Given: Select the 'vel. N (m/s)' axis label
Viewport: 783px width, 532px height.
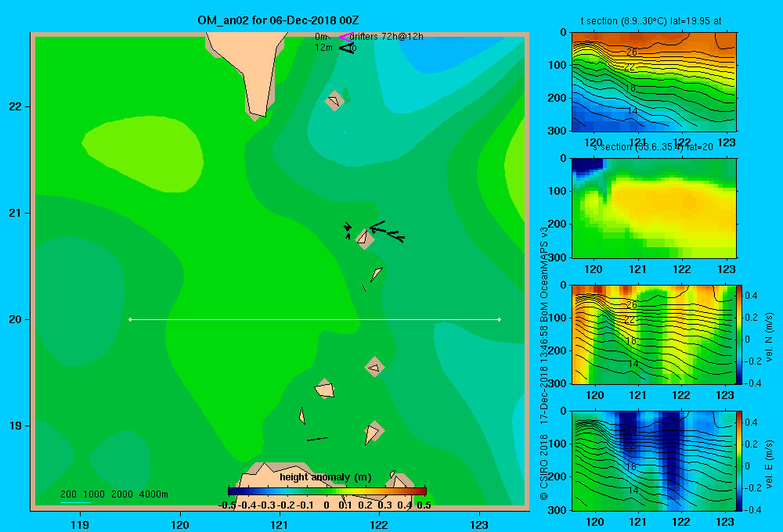Looking at the screenshot, I should (x=769, y=337).
